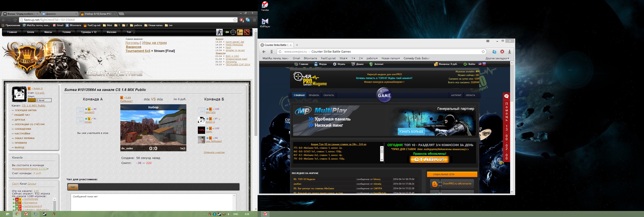
Task: Select the CS:GO game icon on FastCup
Action: click(x=240, y=32)
